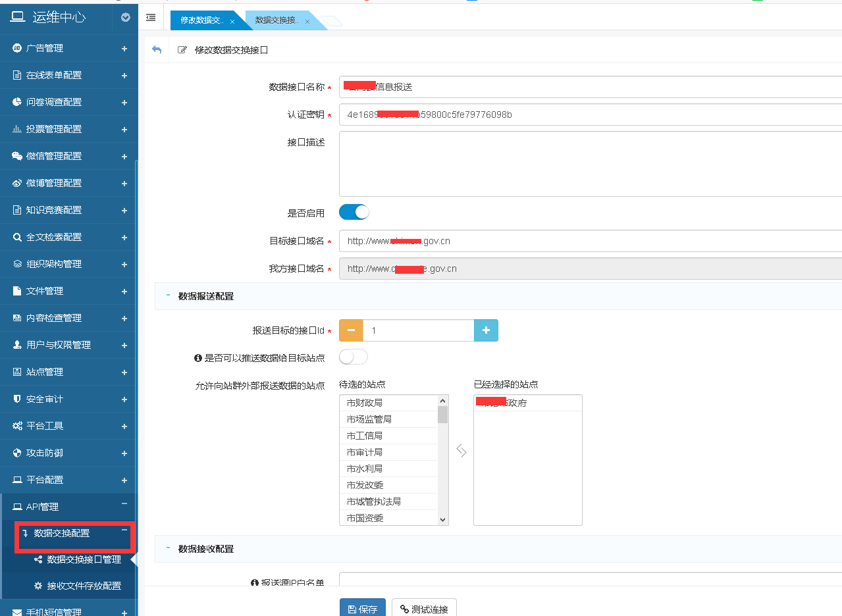
Task: Collapse the 数据报送配置 section
Action: click(169, 296)
